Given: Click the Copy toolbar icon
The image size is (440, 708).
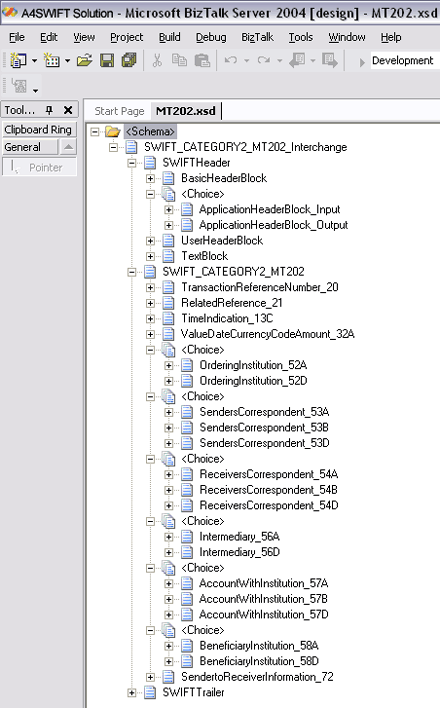Looking at the screenshot, I should point(179,60).
